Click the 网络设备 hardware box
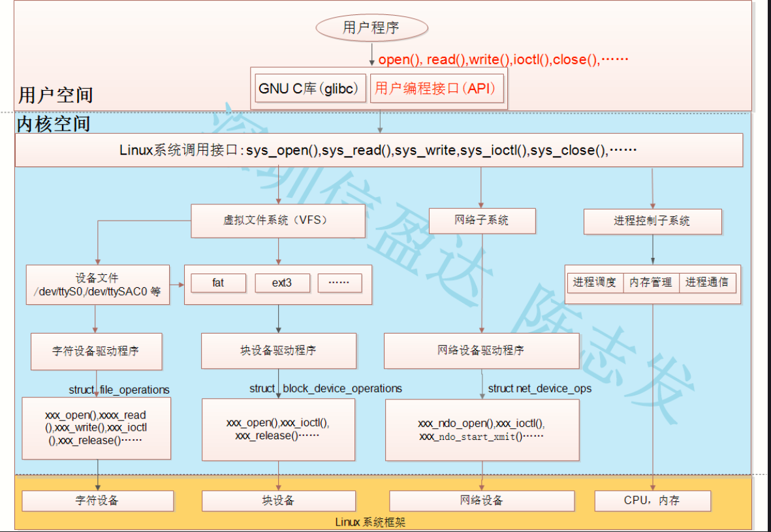This screenshot has width=771, height=532. [x=482, y=501]
